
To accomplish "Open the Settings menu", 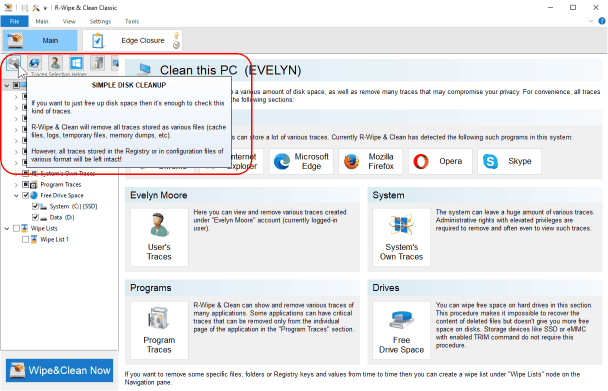I will pyautogui.click(x=100, y=21).
